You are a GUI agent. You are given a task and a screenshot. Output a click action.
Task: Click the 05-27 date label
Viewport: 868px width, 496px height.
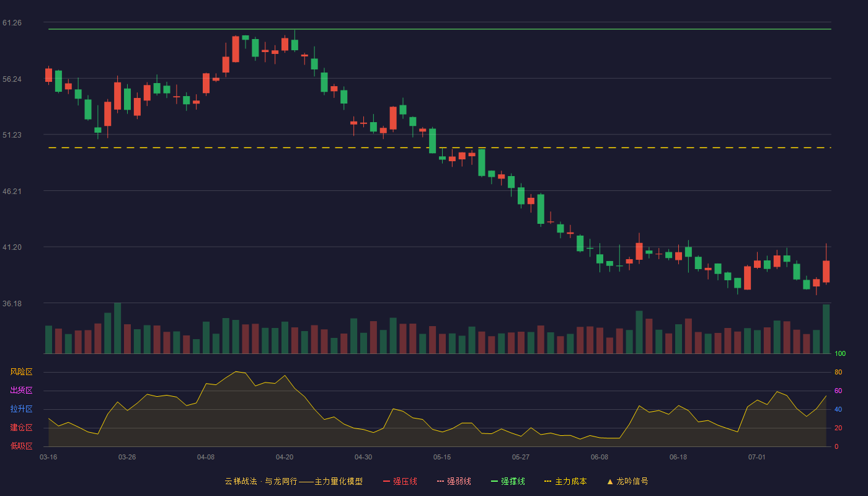tap(521, 457)
